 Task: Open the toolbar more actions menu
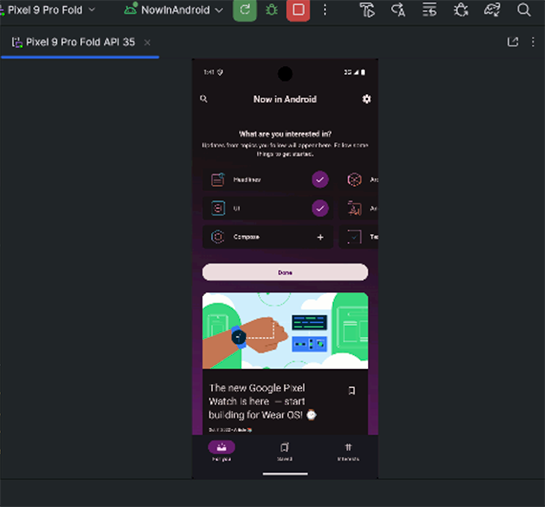pos(325,10)
